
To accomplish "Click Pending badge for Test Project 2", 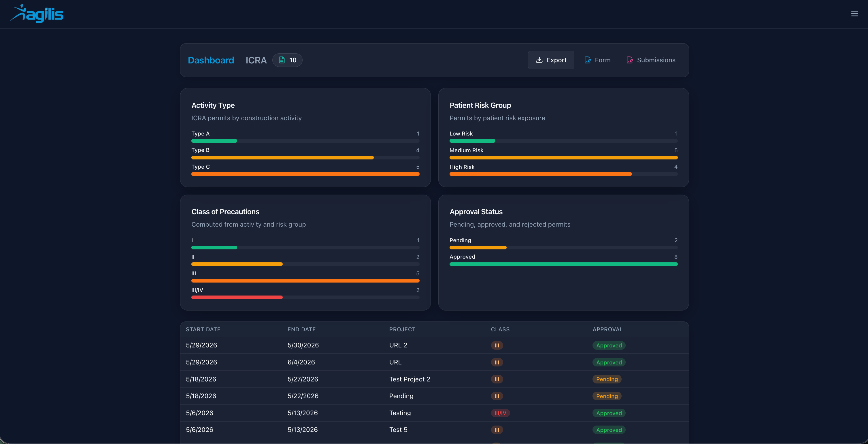I will coord(607,379).
